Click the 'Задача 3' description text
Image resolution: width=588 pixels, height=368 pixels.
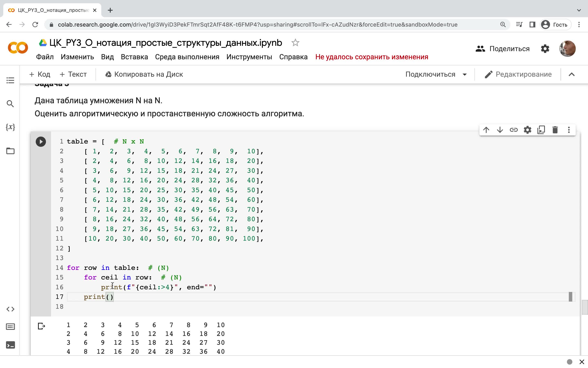(x=169, y=107)
